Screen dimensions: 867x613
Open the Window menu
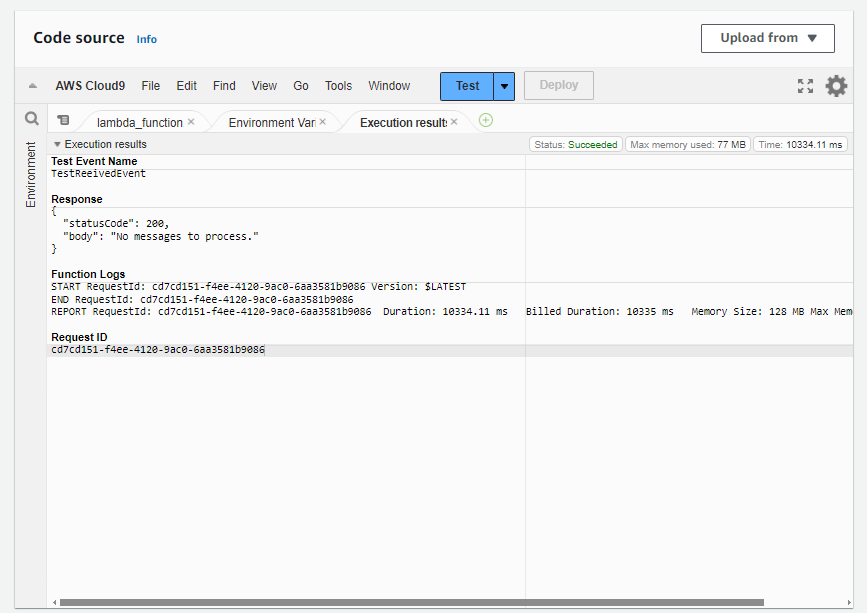tap(389, 86)
